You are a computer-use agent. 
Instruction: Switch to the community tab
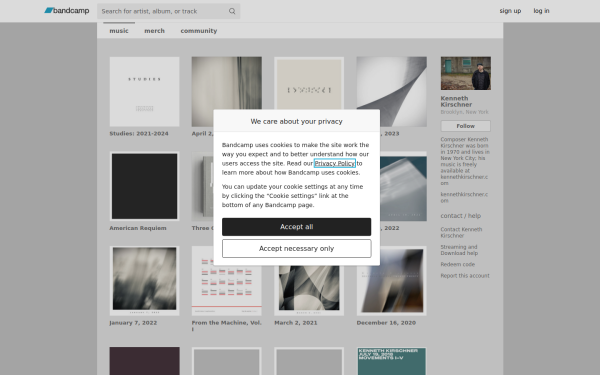coord(199,31)
